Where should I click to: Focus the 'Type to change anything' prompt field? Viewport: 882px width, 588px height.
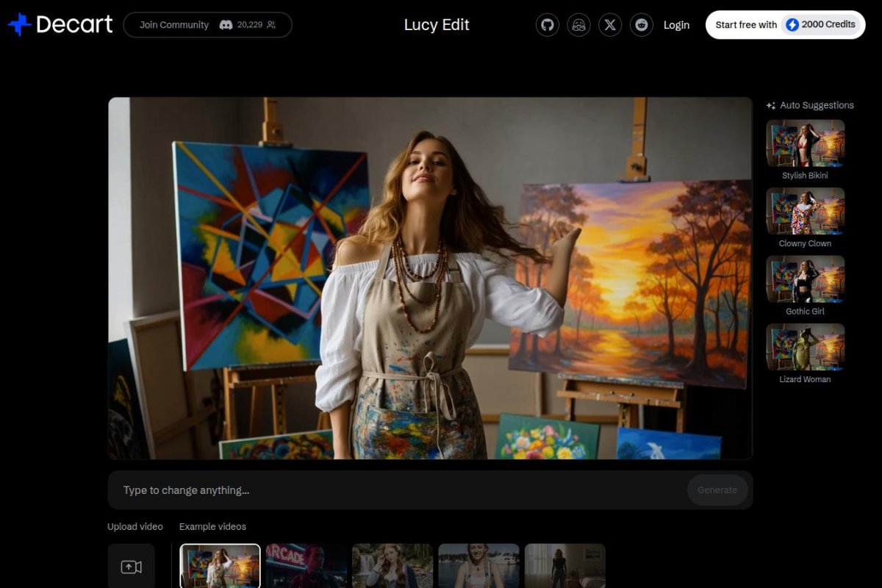(397, 490)
